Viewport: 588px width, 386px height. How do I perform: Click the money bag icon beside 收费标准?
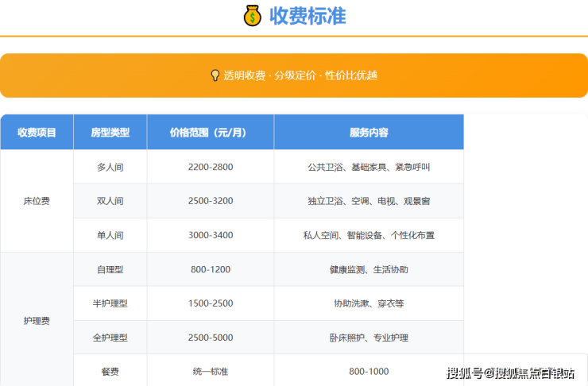(252, 15)
